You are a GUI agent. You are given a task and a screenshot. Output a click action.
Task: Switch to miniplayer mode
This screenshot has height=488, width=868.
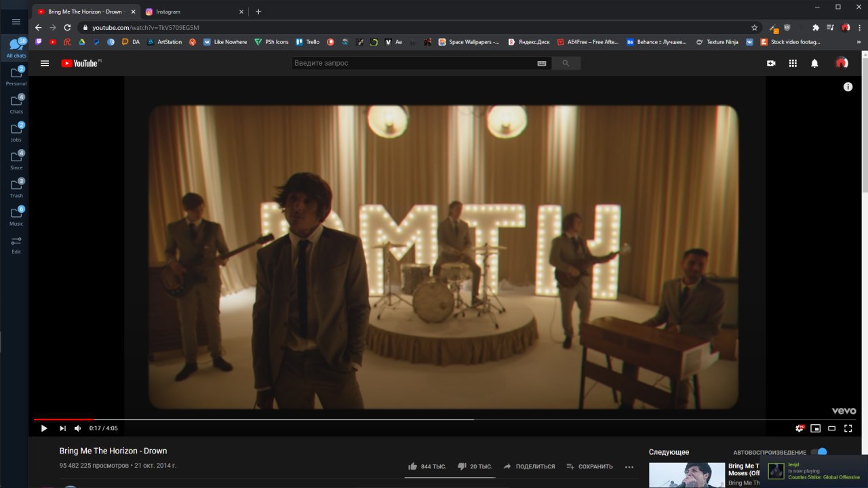coord(816,428)
